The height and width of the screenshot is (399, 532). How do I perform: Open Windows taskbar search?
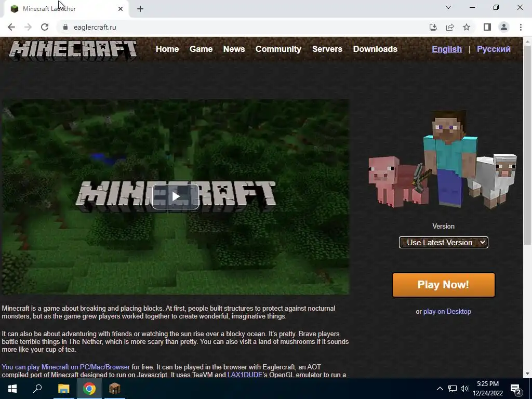pos(37,389)
